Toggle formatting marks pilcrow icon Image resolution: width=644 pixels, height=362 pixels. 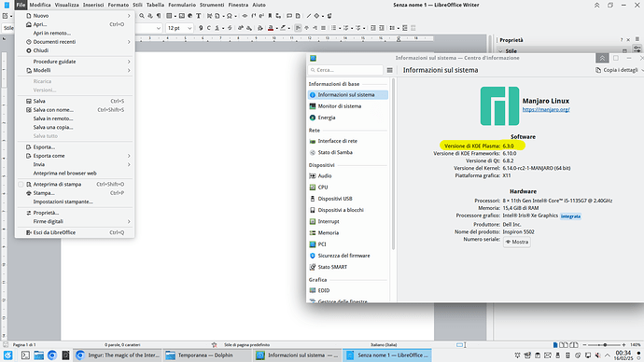pyautogui.click(x=159, y=16)
